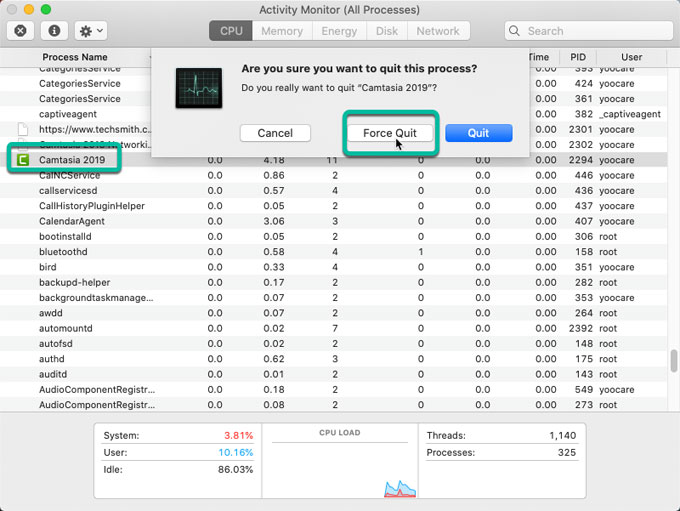Click the techsmith webpage document icon
The width and height of the screenshot is (680, 511).
tap(22, 130)
